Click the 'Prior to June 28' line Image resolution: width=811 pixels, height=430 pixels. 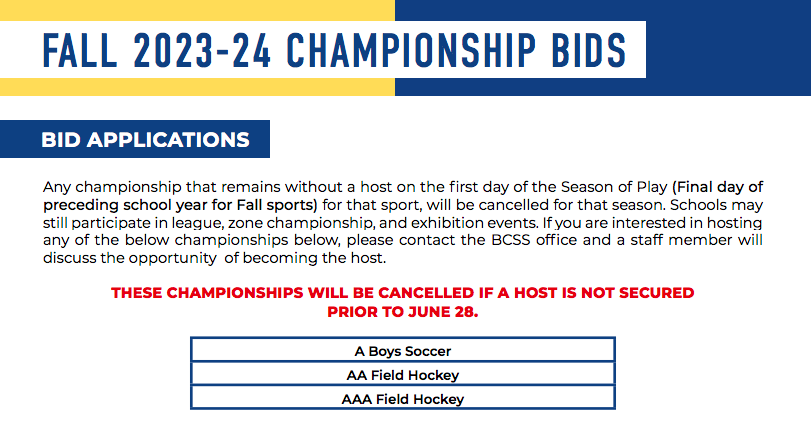click(402, 312)
